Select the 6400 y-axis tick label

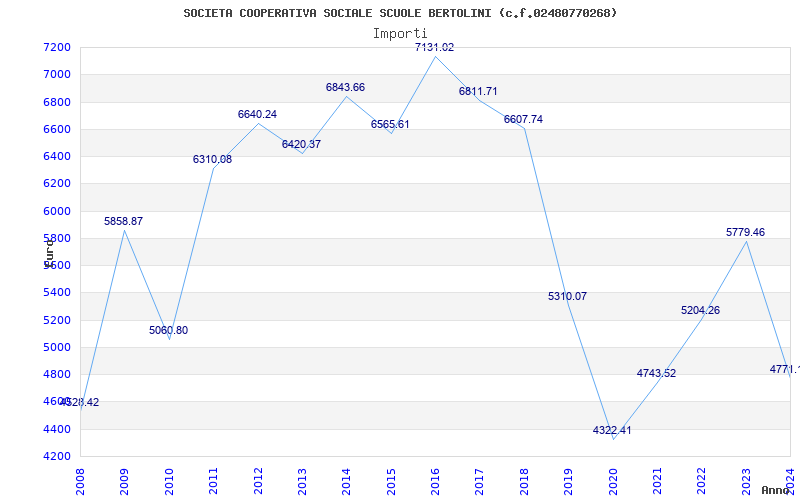point(57,156)
